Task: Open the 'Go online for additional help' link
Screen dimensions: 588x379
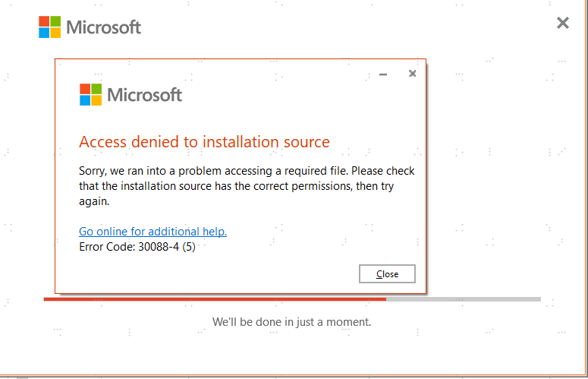Action: (x=153, y=232)
